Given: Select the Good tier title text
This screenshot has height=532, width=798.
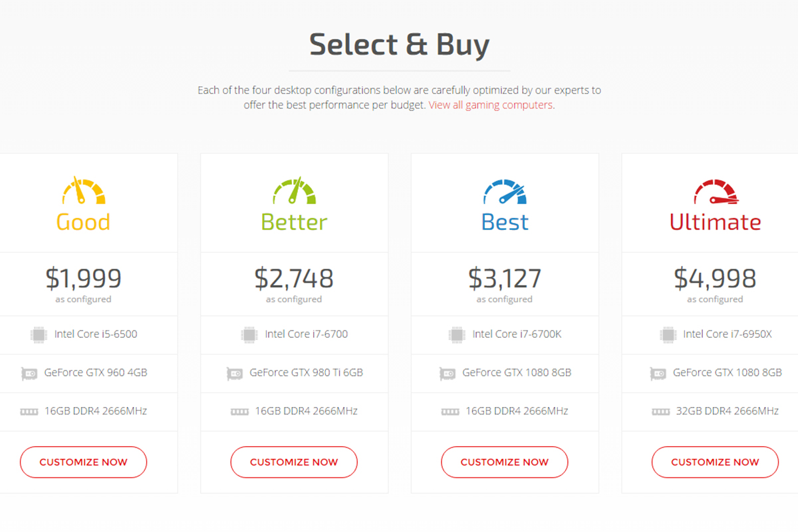Looking at the screenshot, I should [83, 222].
